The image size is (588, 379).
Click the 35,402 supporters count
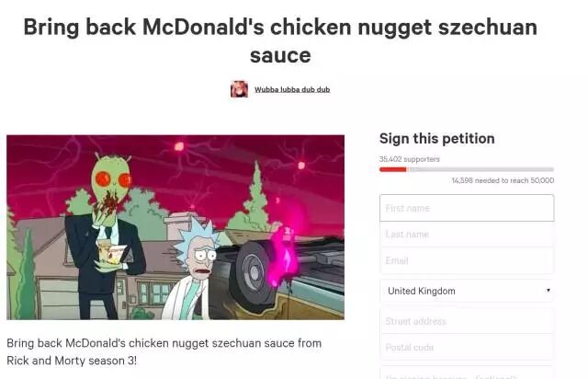point(409,159)
